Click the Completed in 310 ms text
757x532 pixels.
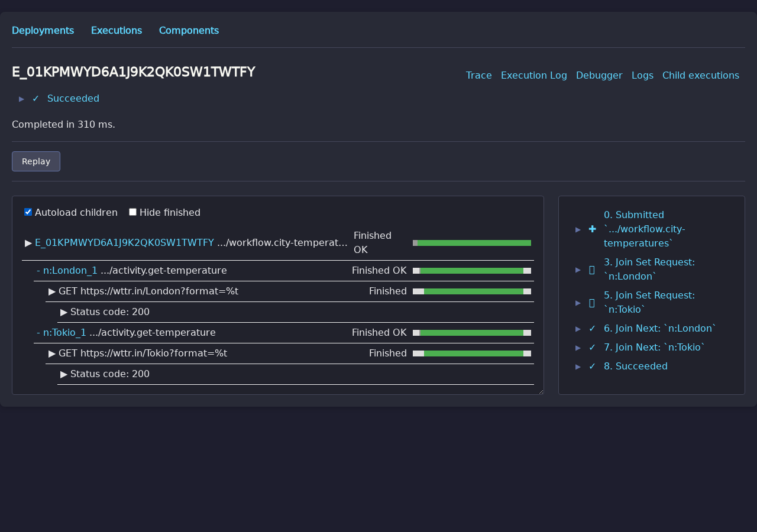pyautogui.click(x=63, y=124)
